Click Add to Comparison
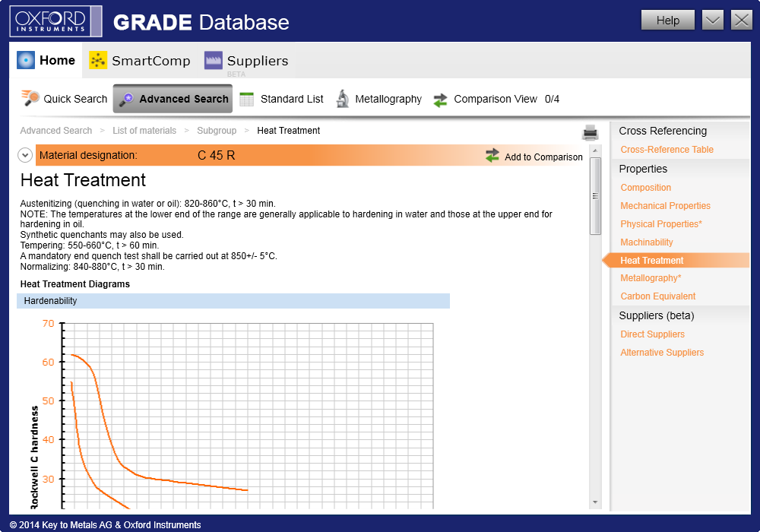The height and width of the screenshot is (532, 760). click(x=534, y=156)
